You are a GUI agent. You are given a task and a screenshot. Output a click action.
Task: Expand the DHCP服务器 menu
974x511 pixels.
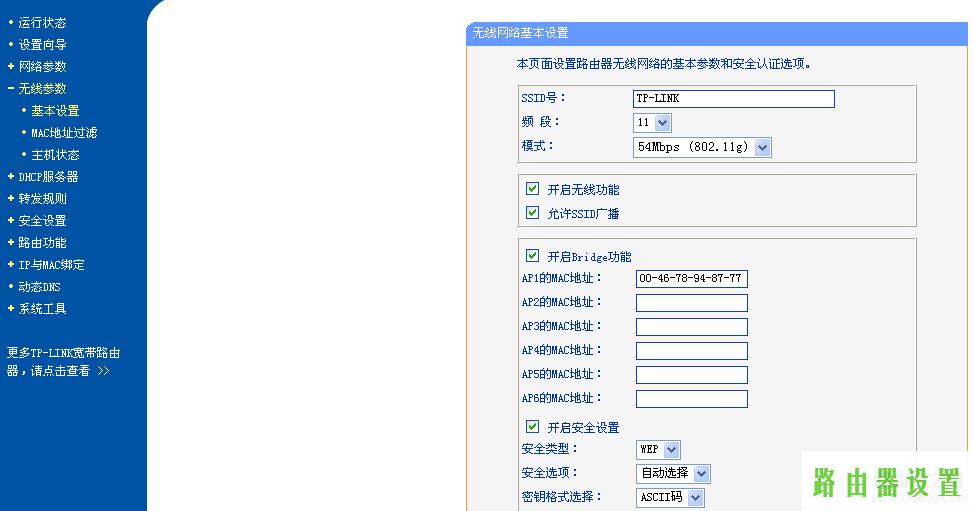tap(48, 177)
